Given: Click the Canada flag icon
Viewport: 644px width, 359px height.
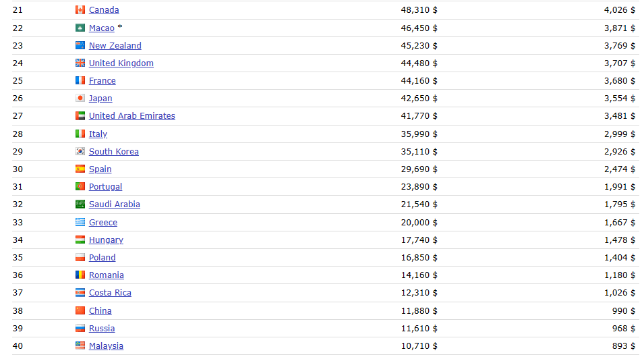Looking at the screenshot, I should (x=80, y=10).
